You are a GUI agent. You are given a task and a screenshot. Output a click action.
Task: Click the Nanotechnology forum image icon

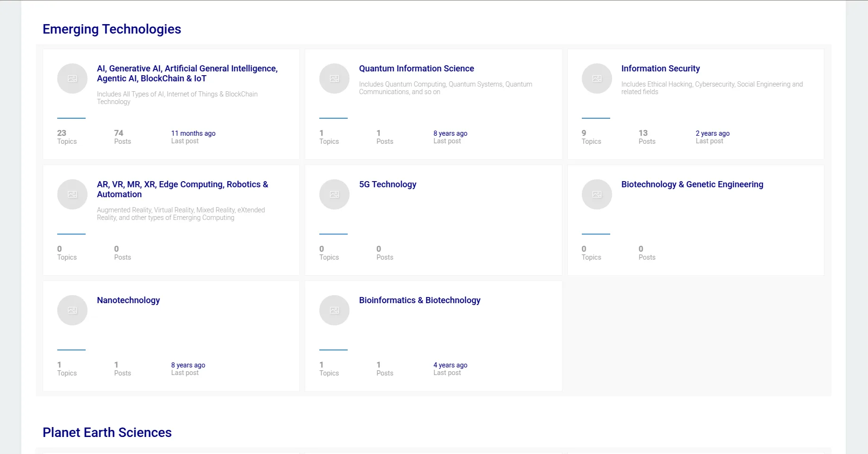pos(72,310)
